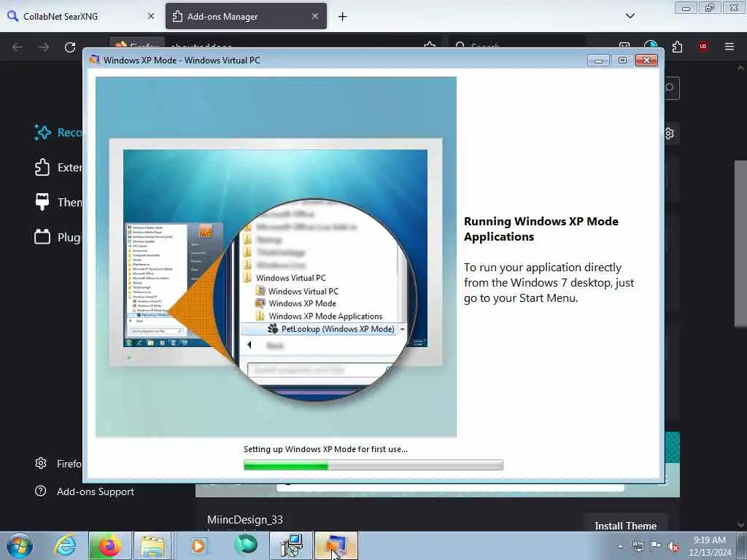Viewport: 747px width, 560px height.
Task: Minimize the Firefox window
Action: (x=686, y=8)
